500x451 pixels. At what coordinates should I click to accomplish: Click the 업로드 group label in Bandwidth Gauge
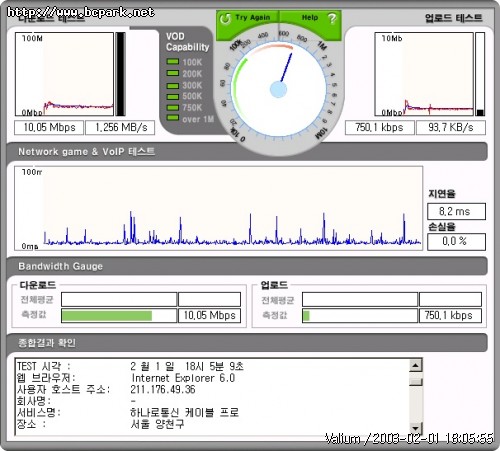274,285
